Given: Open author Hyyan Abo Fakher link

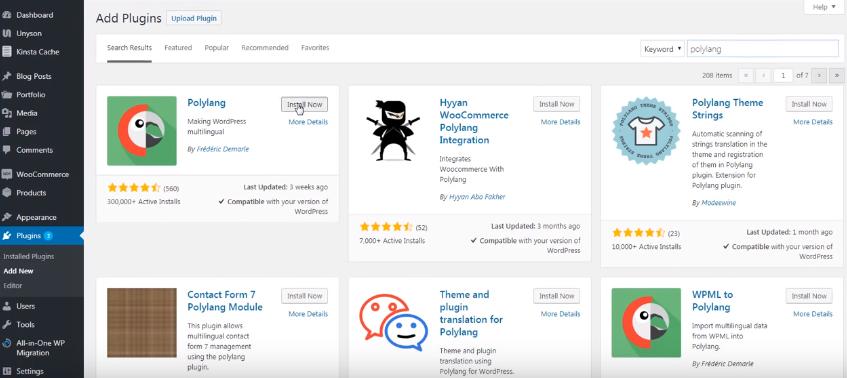Looking at the screenshot, I should coord(477,197).
